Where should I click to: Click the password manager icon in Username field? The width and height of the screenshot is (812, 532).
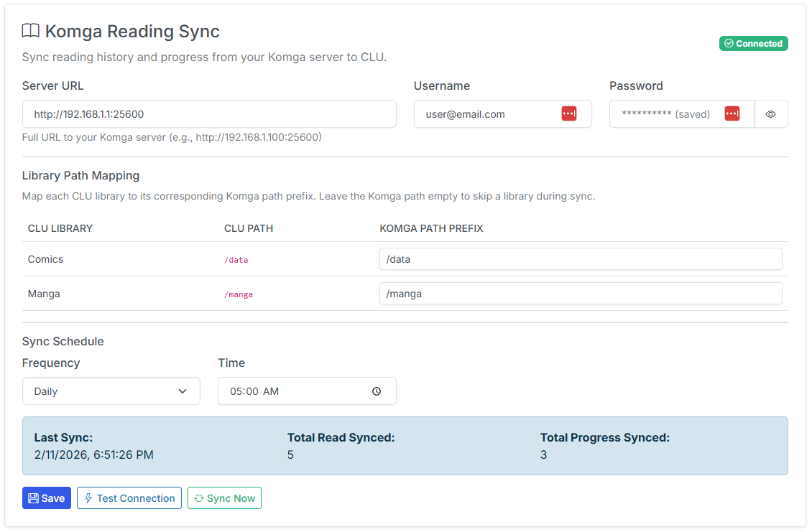[x=568, y=113]
